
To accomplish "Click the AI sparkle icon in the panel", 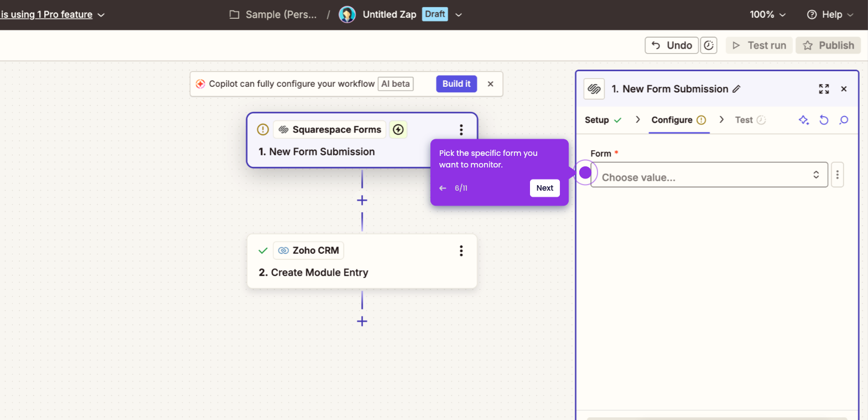I will tap(804, 120).
